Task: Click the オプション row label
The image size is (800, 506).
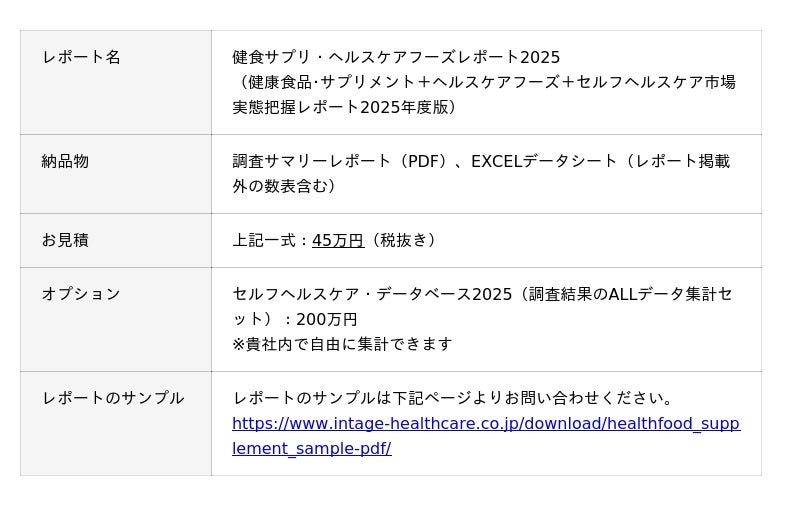Action: click(81, 294)
